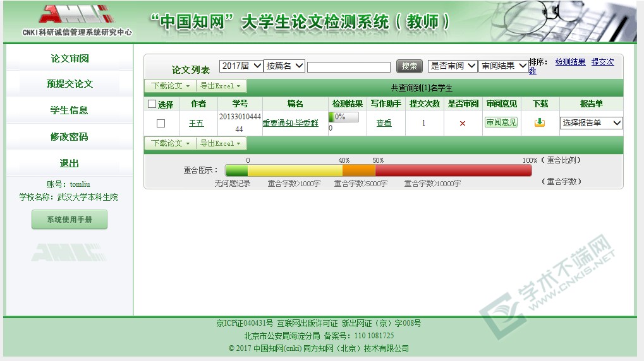
Task: Expand the 选择报告单 dropdown
Action: click(592, 122)
